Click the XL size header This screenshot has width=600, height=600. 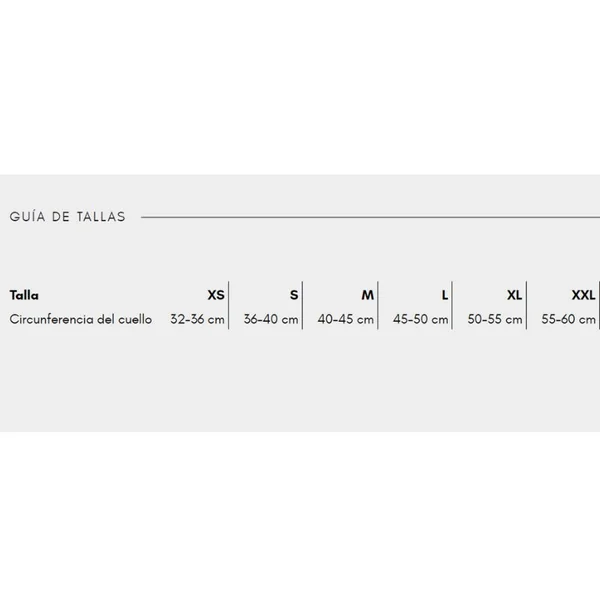515,295
